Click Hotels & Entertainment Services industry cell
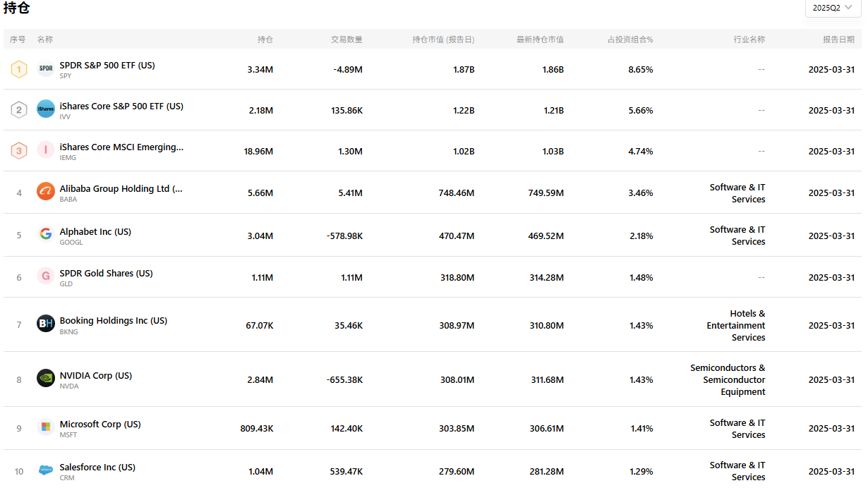The image size is (868, 488). [736, 326]
